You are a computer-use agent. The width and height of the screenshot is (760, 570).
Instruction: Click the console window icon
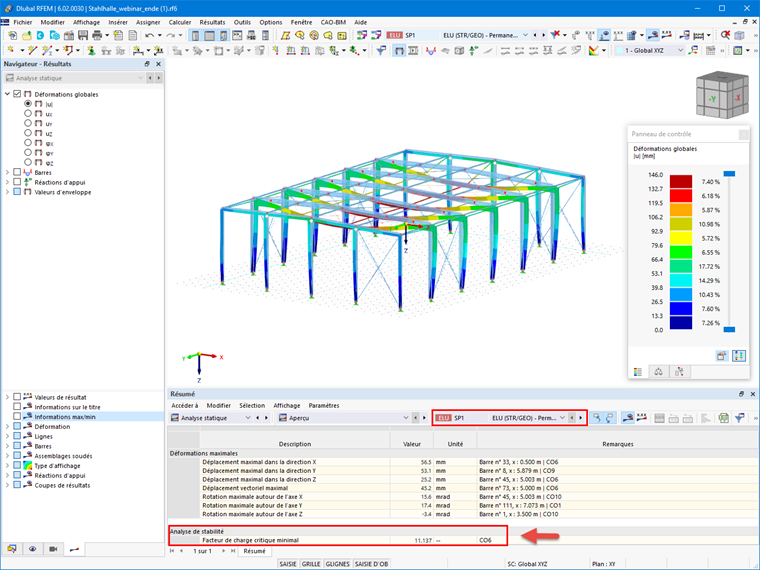[237, 35]
